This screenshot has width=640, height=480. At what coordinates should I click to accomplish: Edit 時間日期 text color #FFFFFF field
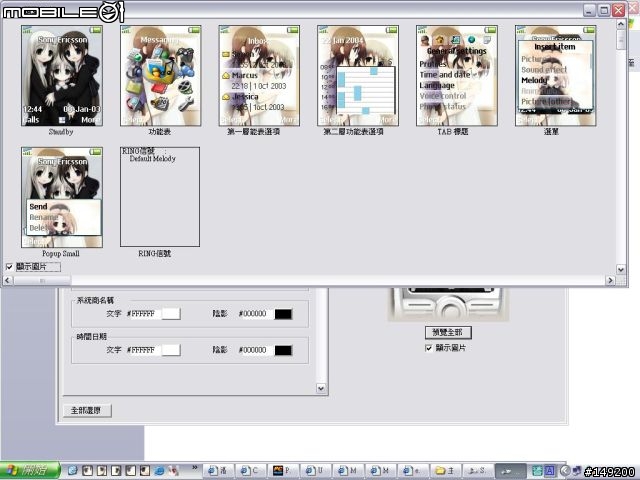tap(143, 350)
